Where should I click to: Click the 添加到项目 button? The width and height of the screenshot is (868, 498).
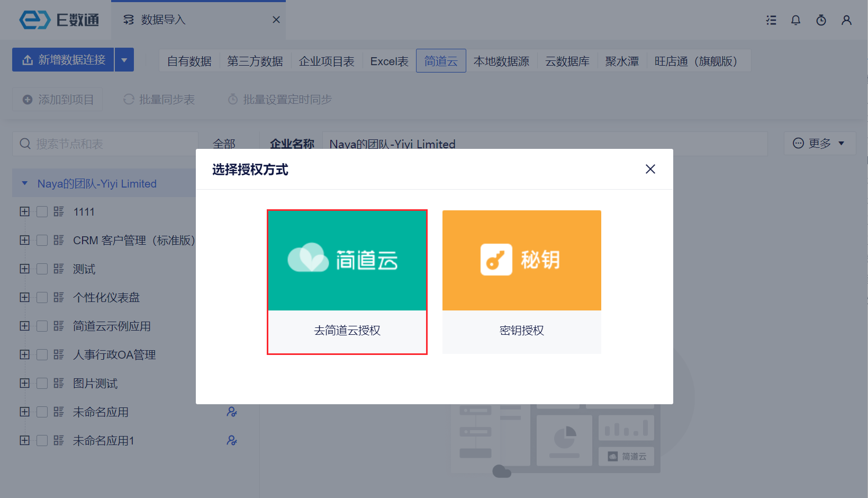(x=58, y=100)
